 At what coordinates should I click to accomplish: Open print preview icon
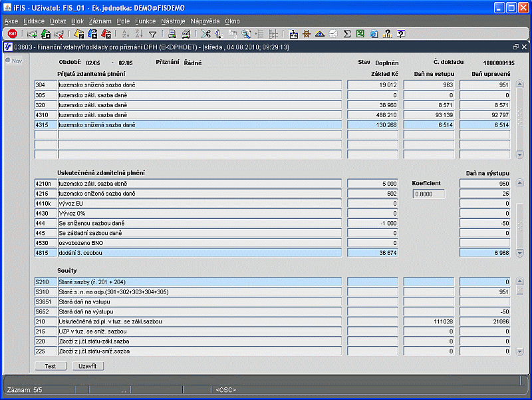tap(186, 34)
